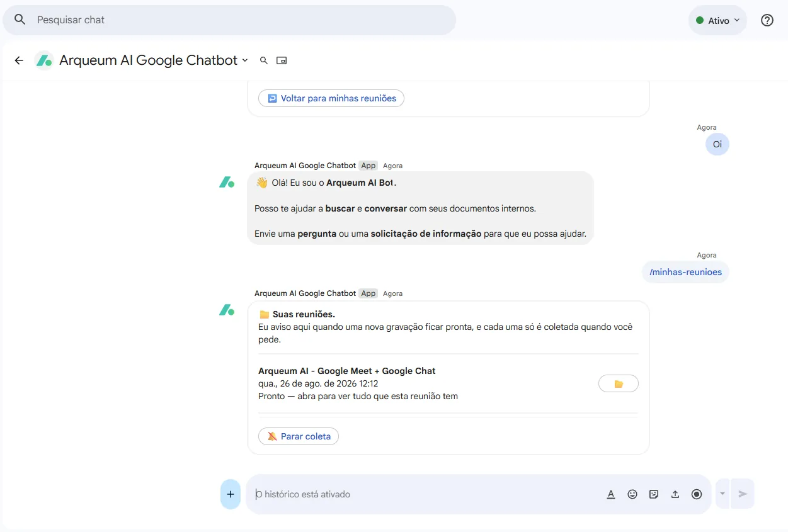Viewport: 788px width, 532px height.
Task: Open the help question mark icon
Action: click(767, 20)
